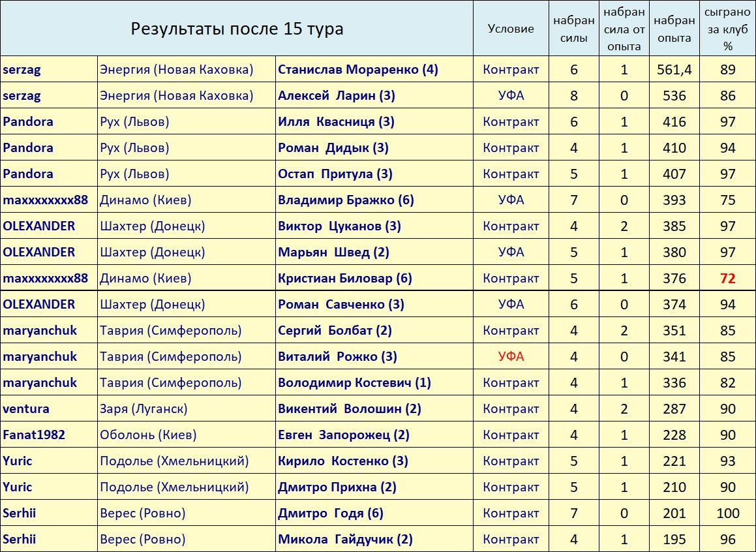Click 'OLEXANDER' in Цуканов's row

click(x=38, y=226)
